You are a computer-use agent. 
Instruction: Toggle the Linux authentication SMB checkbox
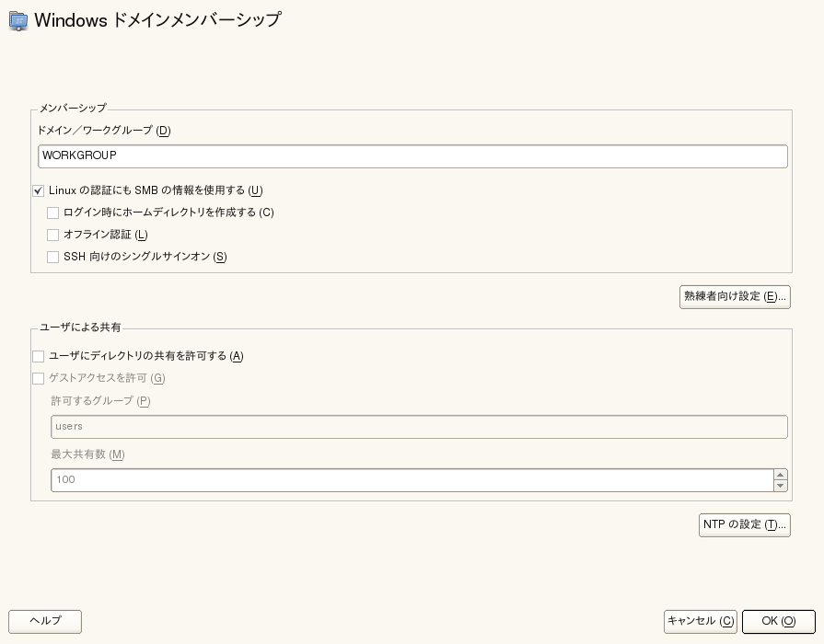tap(39, 190)
